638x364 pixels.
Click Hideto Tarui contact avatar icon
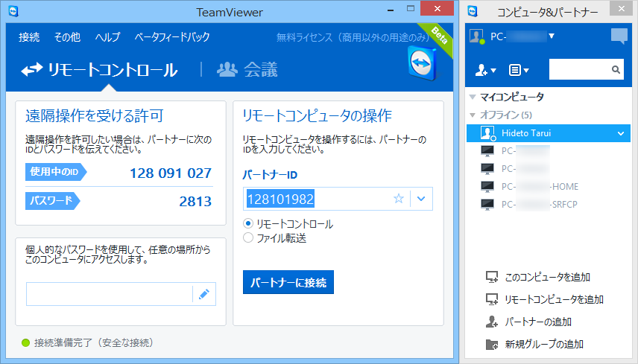(x=487, y=133)
